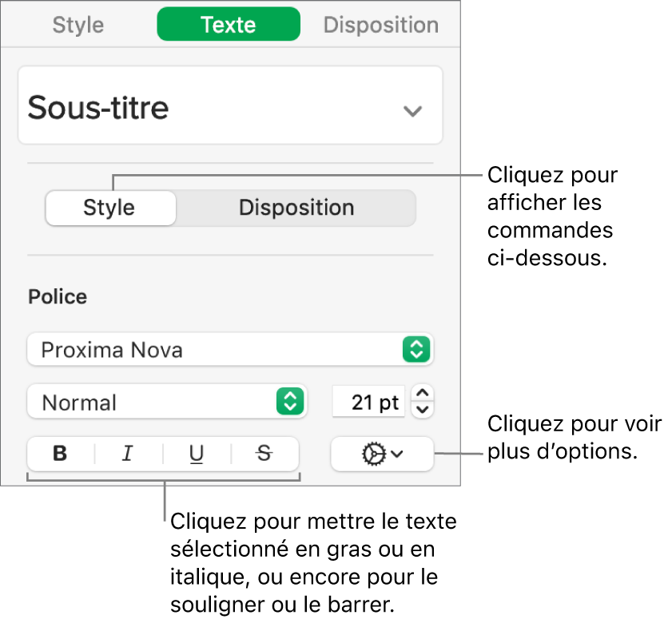Image resolution: width=672 pixels, height=627 pixels.
Task: Toggle bold formatting with B button
Action: pos(60,454)
